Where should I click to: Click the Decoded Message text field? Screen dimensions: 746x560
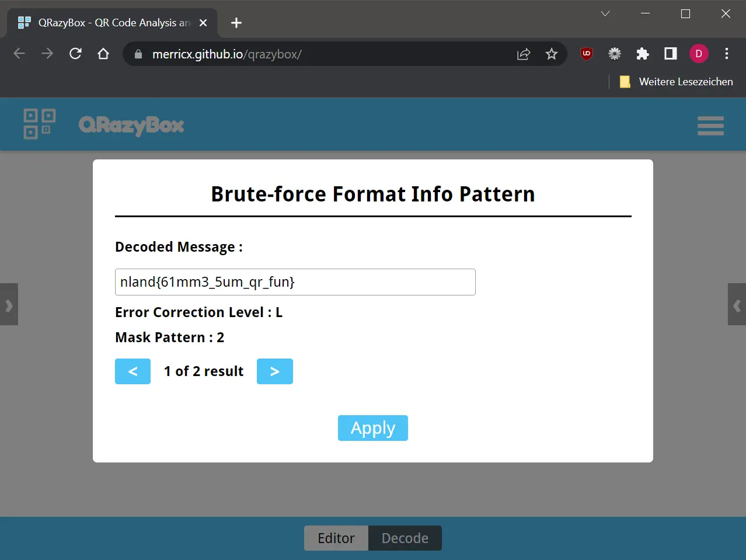[295, 282]
